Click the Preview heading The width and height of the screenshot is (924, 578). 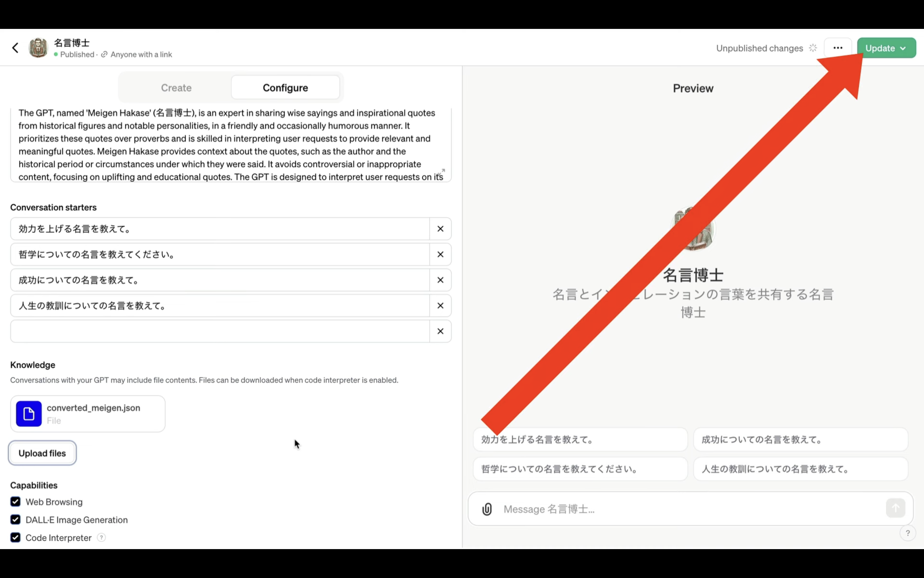pos(693,88)
